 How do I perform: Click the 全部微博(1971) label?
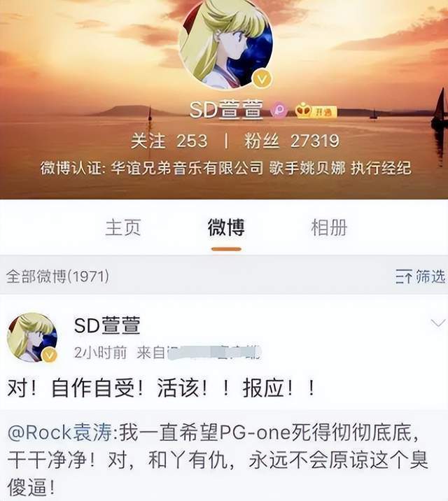pos(57,276)
